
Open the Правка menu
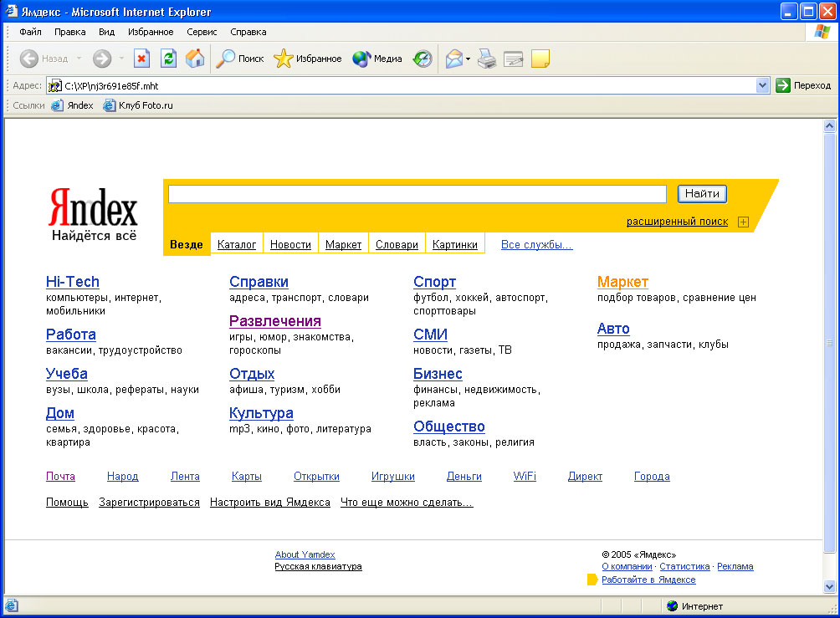[70, 32]
